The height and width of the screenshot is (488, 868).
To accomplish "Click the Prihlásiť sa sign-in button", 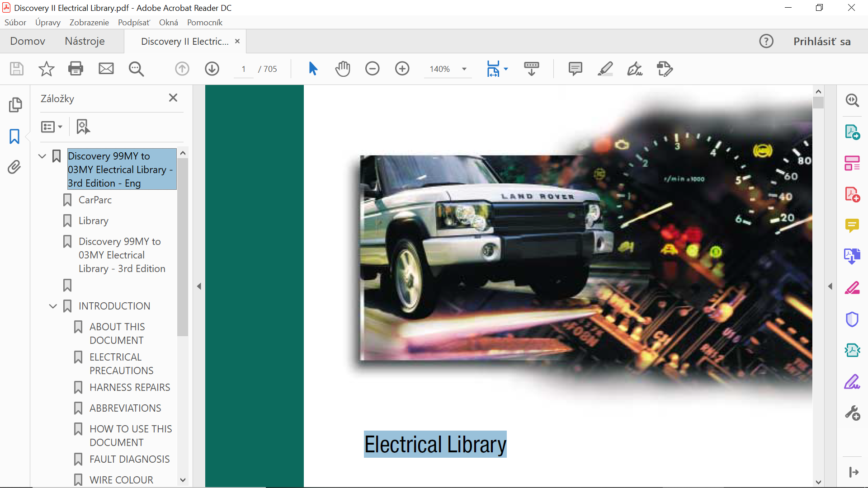I will click(x=821, y=42).
